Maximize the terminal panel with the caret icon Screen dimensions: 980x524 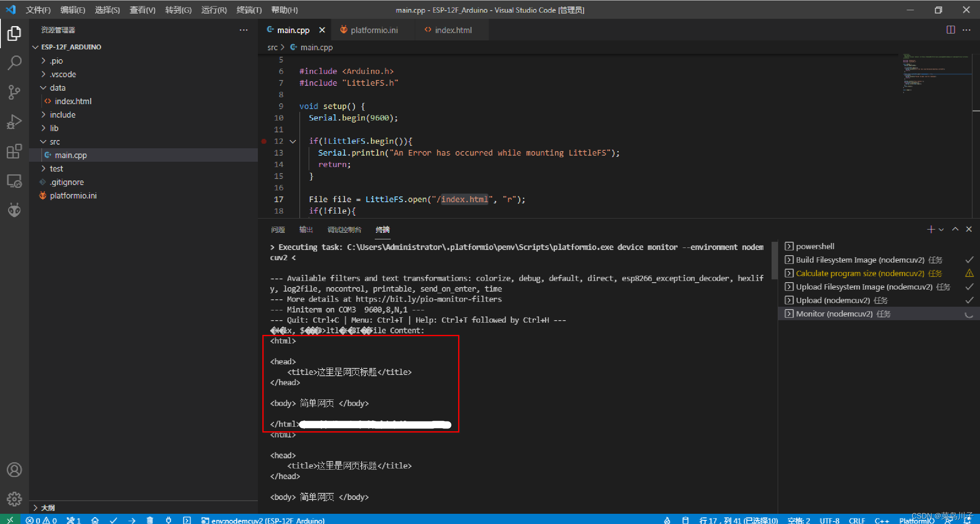[955, 229]
